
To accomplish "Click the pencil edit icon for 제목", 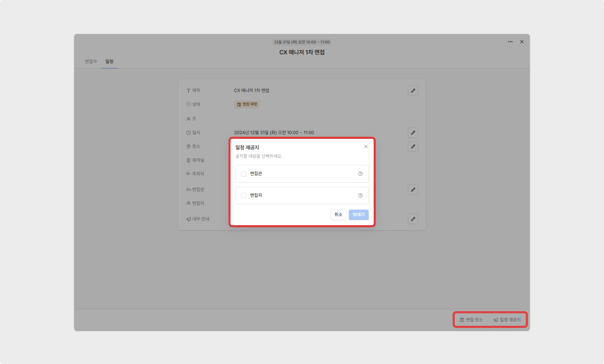I will (413, 90).
